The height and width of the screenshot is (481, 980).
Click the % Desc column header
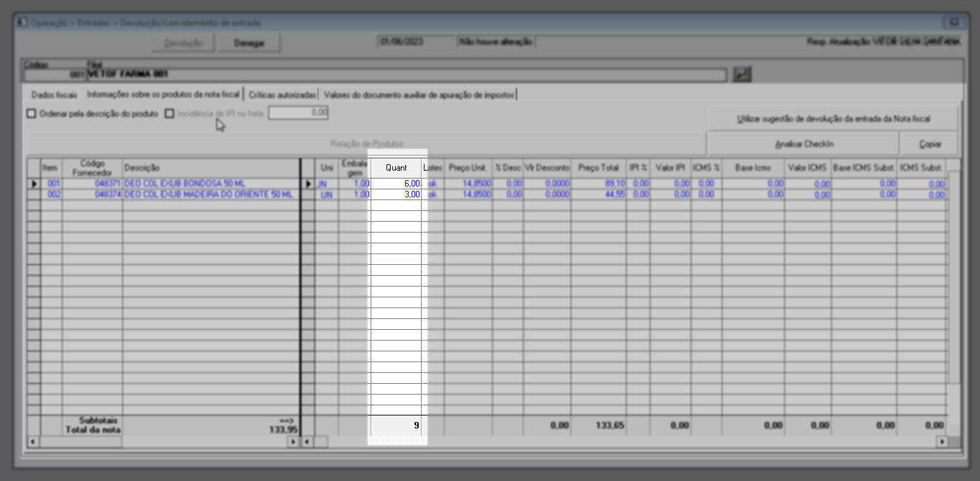pos(508,167)
